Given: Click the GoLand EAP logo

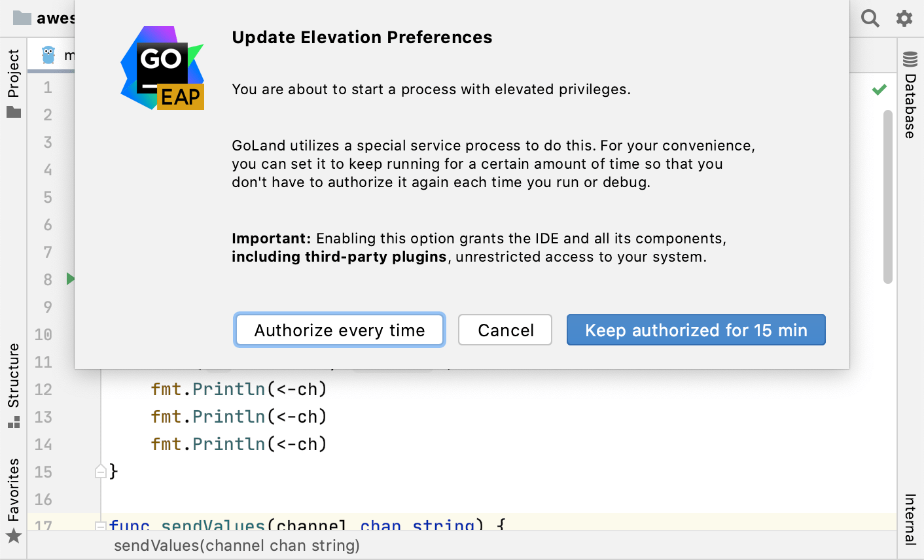Looking at the screenshot, I should pos(162,68).
